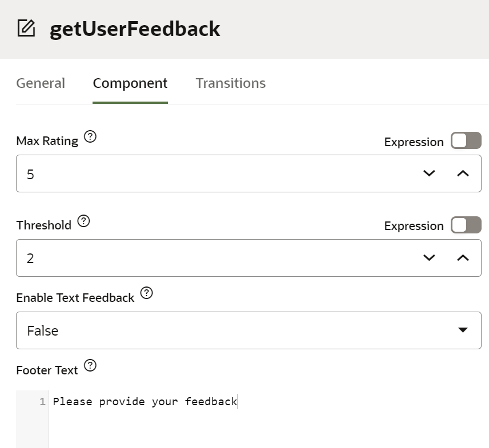Click line number 1 in Footer Text editor

42,402
